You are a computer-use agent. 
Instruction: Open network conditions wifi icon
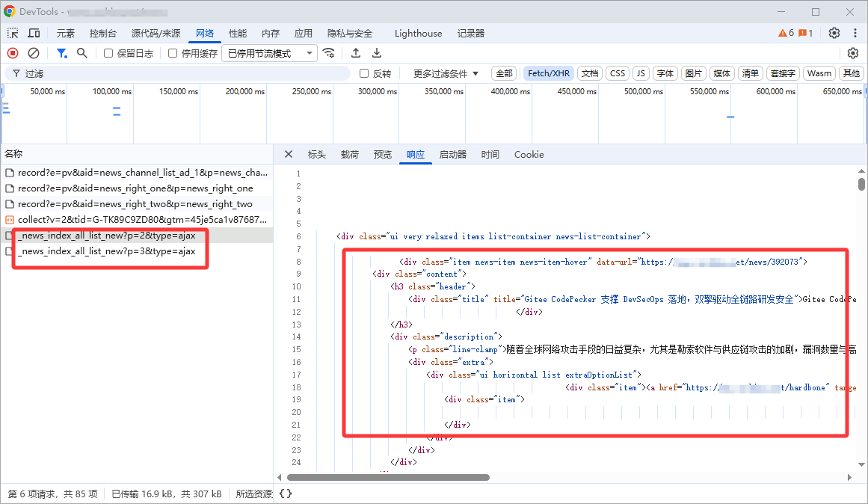(329, 53)
